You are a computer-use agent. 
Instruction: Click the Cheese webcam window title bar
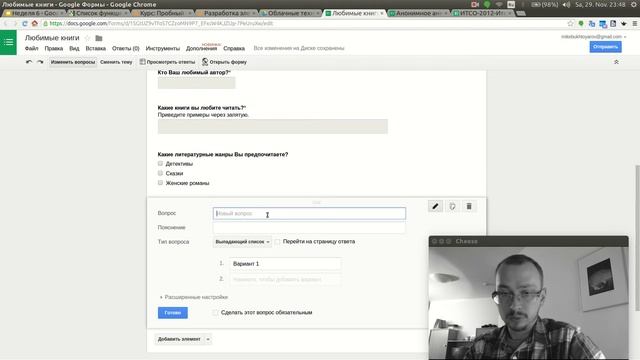tap(529, 241)
